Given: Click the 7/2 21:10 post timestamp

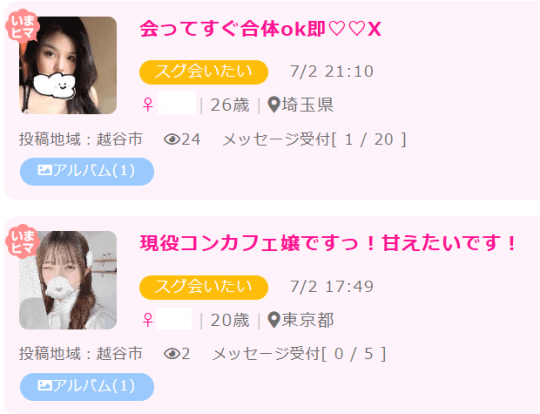Looking at the screenshot, I should point(332,71).
